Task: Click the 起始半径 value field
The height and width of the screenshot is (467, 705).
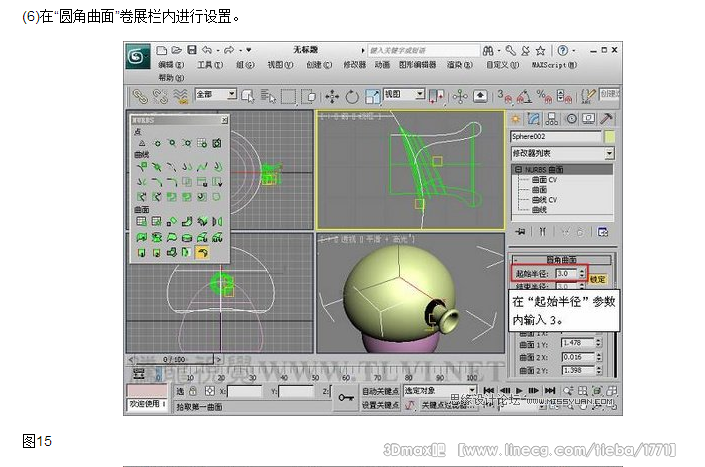Action: tap(567, 273)
